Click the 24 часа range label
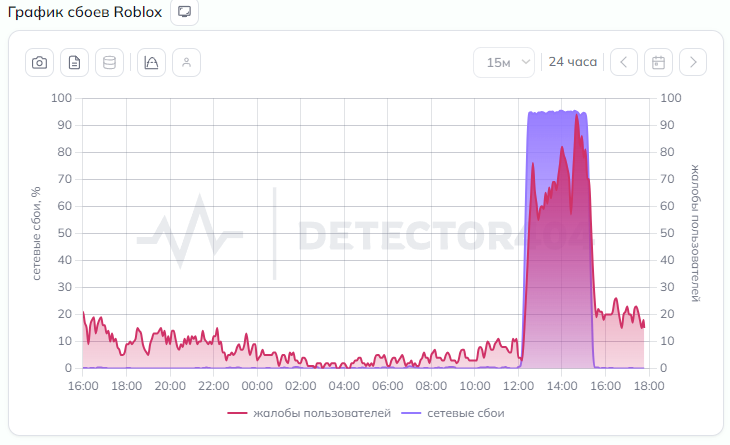Viewport: 730px width, 445px height. point(573,62)
